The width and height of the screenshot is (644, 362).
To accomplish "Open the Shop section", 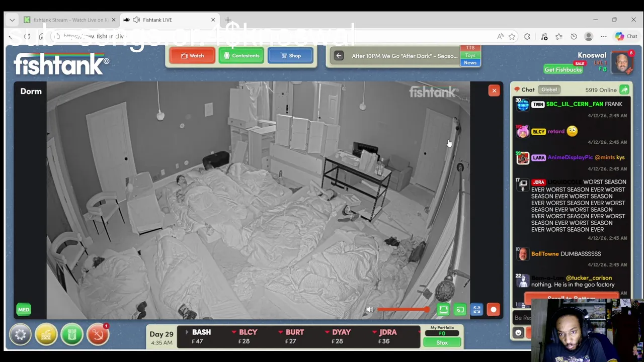I will click(290, 56).
